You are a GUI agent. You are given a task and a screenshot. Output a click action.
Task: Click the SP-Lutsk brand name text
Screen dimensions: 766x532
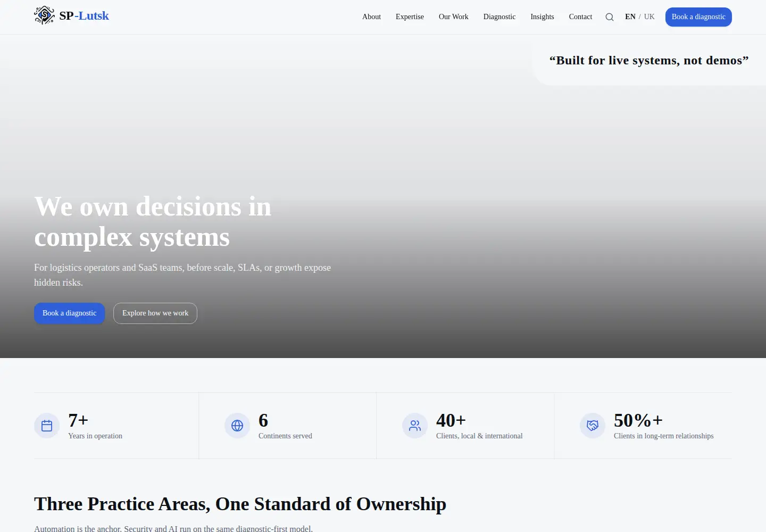click(84, 16)
